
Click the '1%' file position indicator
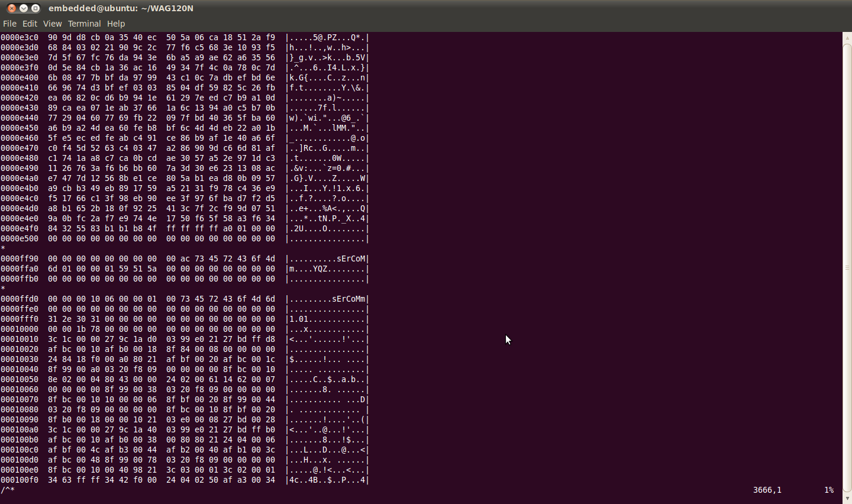(829, 490)
